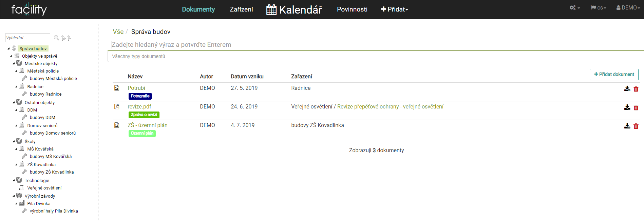This screenshot has width=644, height=221.
Task: Download the ZŠ - územní plán file
Action: tap(627, 126)
